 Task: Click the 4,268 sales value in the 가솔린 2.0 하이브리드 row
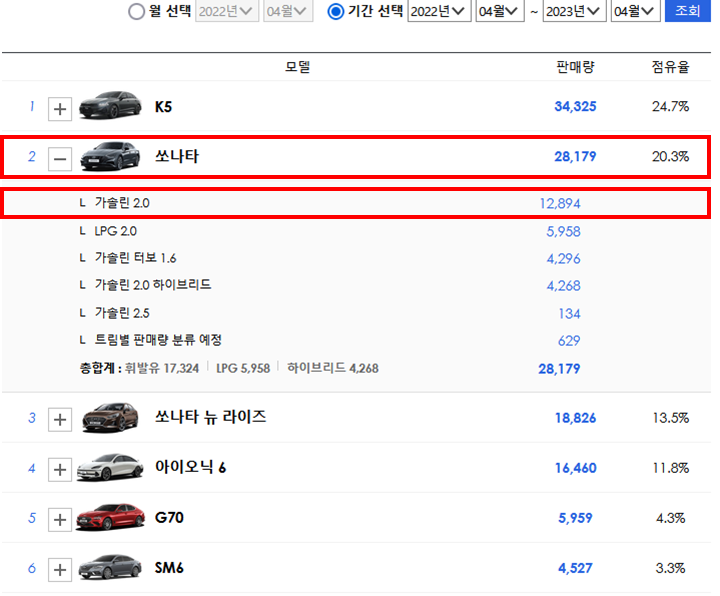(563, 286)
